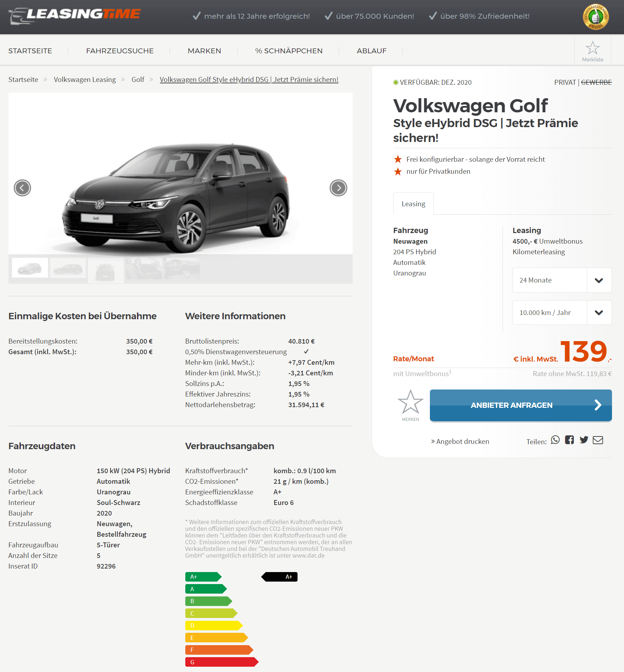
Task: Open % SCHNÄPPCHEN menu item
Action: point(289,51)
